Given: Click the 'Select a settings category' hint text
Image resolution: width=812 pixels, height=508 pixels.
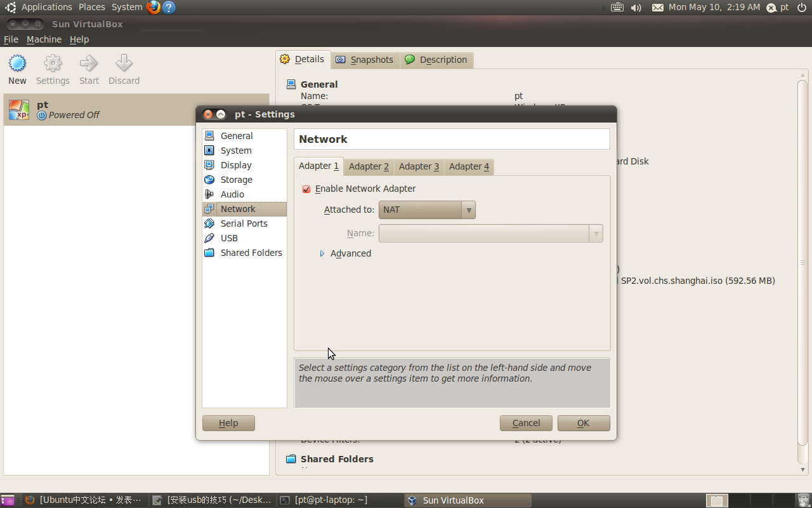Looking at the screenshot, I should point(445,373).
